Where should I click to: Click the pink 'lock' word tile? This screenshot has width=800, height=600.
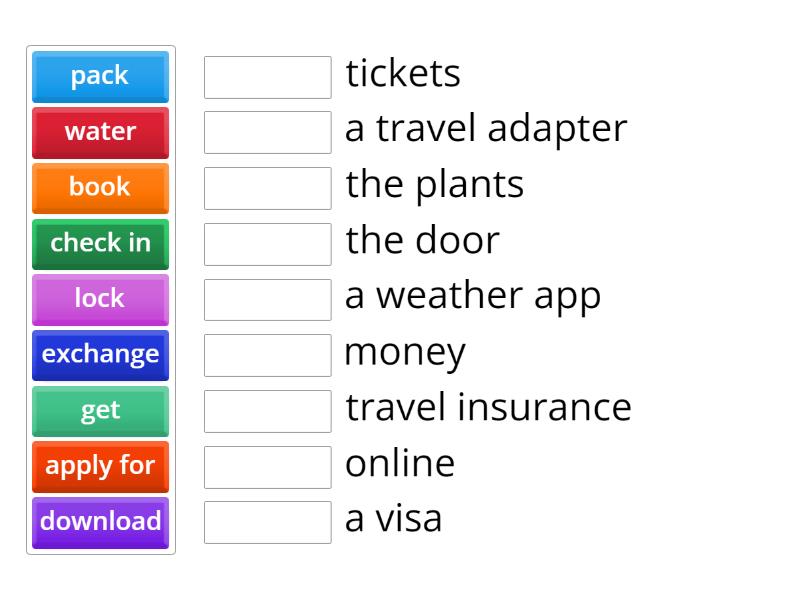(100, 298)
